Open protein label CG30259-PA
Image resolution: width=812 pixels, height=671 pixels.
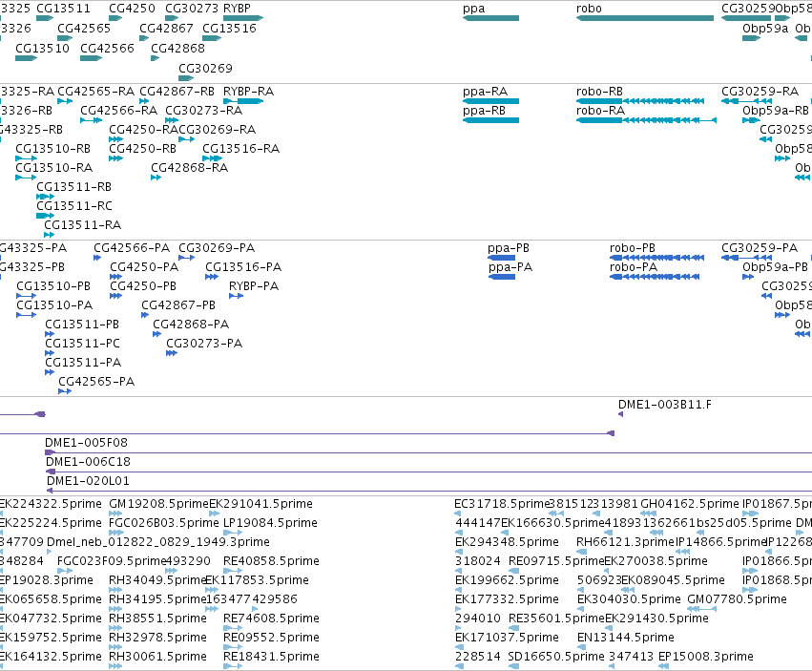[760, 248]
